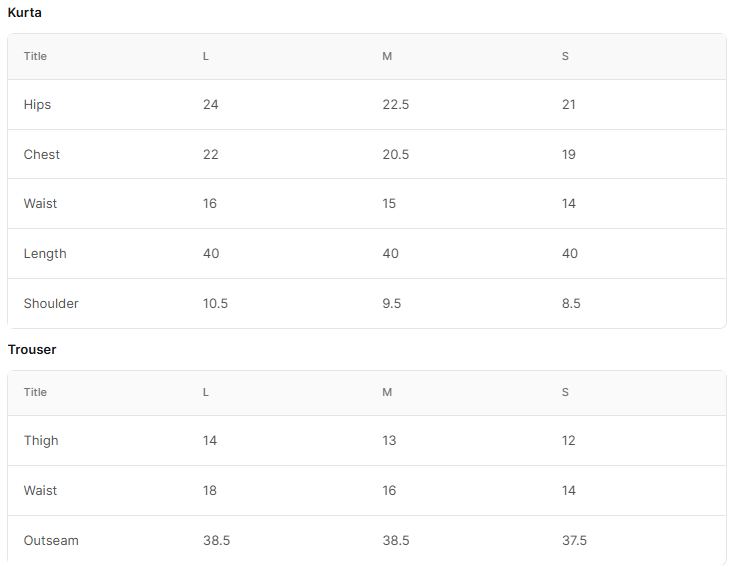This screenshot has width=730, height=567.
Task: Click the Kurta table L column header
Action: (x=206, y=56)
